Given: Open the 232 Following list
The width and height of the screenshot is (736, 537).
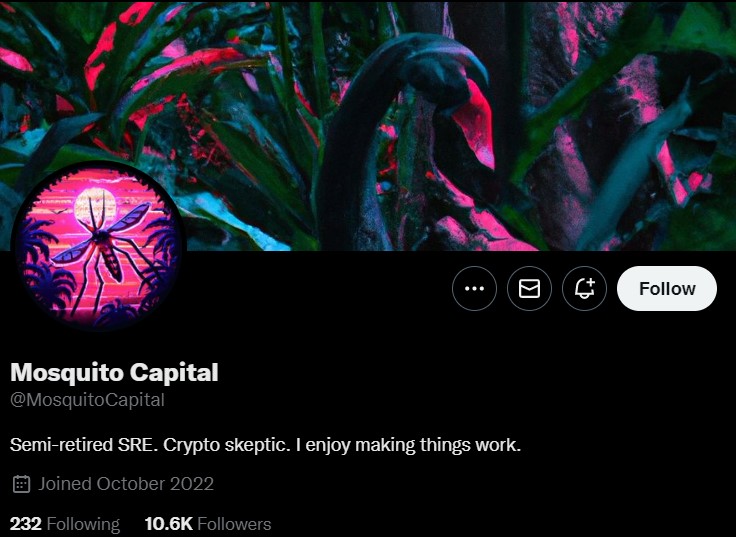Looking at the screenshot, I should click(65, 524).
